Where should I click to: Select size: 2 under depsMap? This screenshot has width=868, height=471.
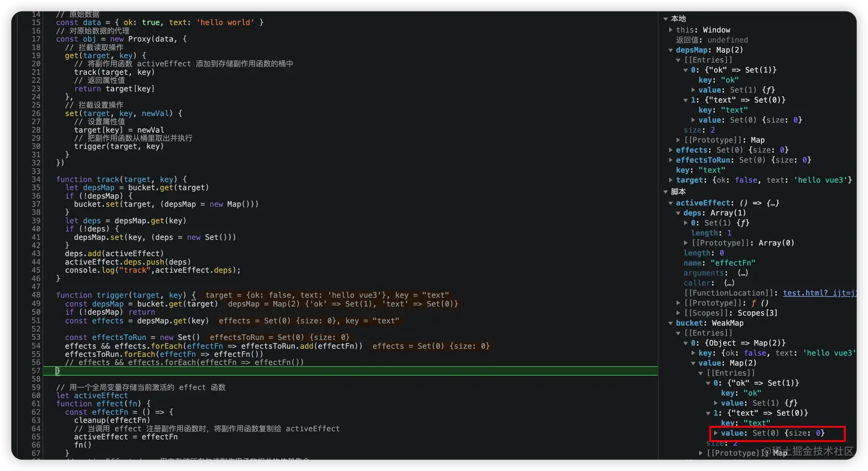click(x=699, y=130)
